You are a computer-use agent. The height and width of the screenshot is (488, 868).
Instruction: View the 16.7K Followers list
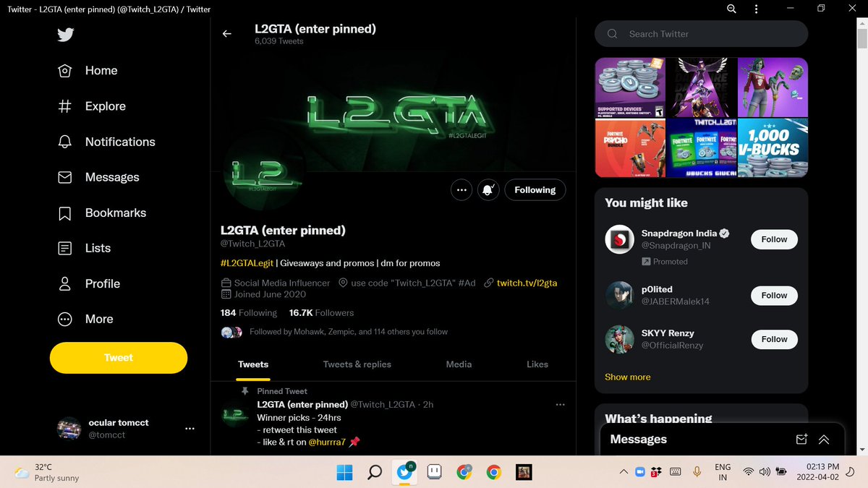click(x=321, y=313)
